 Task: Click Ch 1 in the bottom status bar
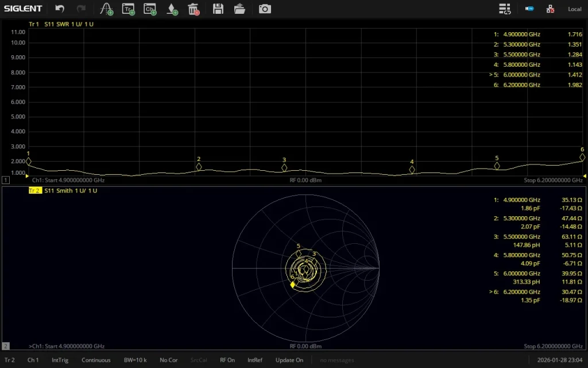(x=33, y=360)
